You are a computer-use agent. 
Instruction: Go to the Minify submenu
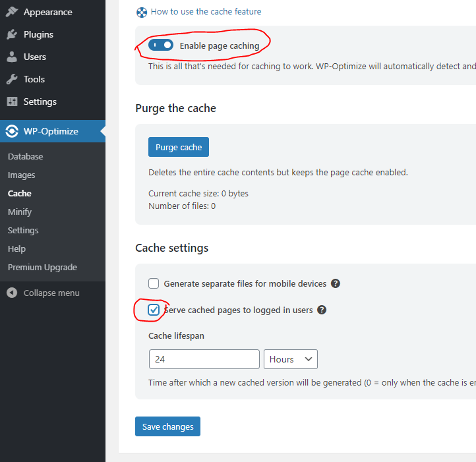[20, 212]
